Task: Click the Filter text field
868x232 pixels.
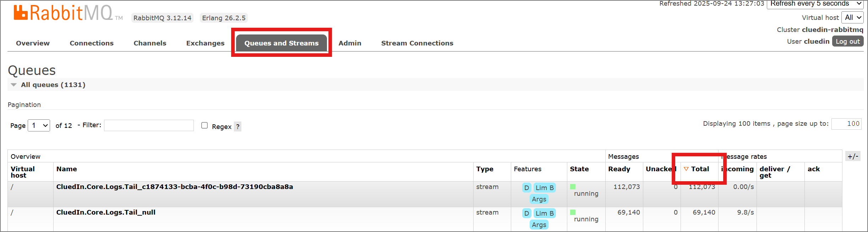Action: (x=149, y=125)
